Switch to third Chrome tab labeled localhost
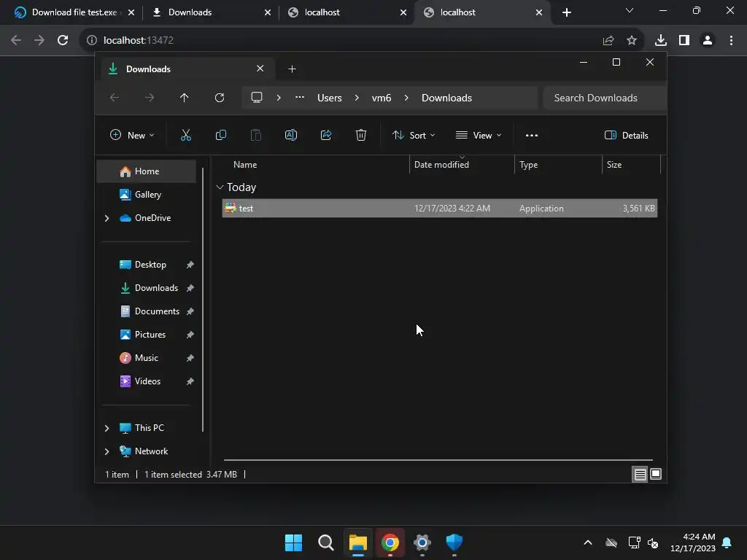The image size is (747, 560). click(347, 12)
